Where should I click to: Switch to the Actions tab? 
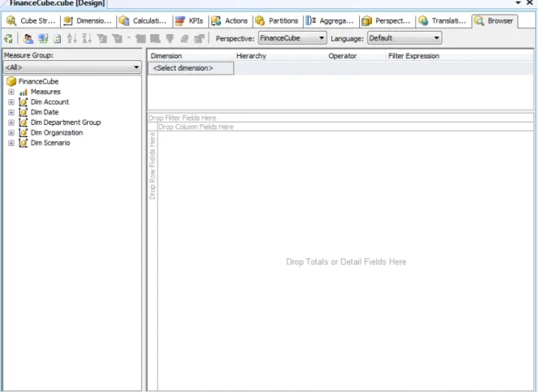coord(230,20)
